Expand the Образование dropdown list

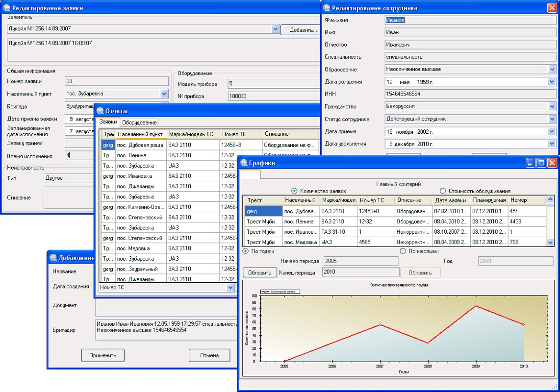point(552,70)
